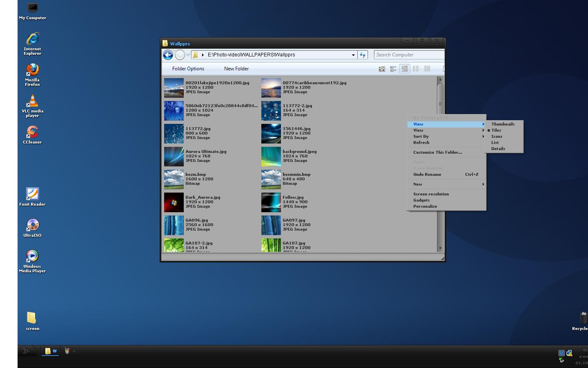The width and height of the screenshot is (588, 368).
Task: Open the address bar path dropdown arrow
Action: pos(353,55)
